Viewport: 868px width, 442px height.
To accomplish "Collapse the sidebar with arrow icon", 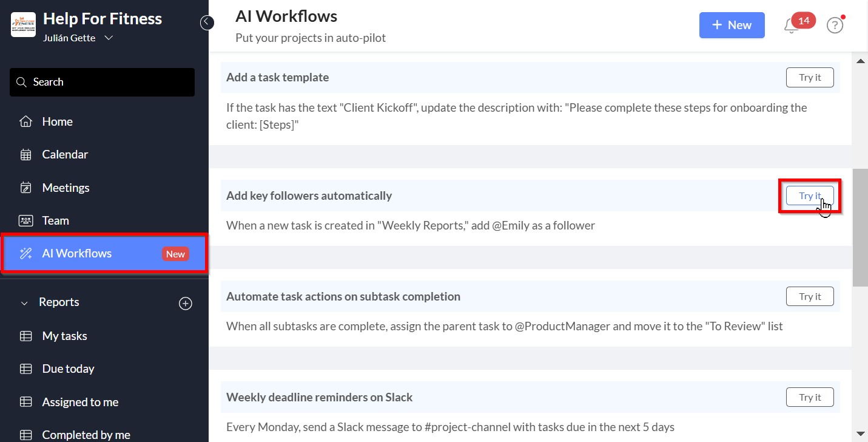I will [207, 22].
